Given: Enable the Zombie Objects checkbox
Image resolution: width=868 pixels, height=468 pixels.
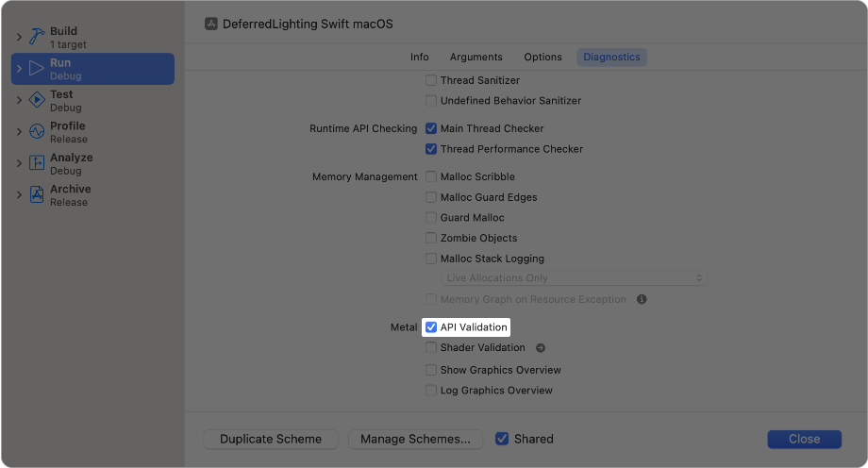Looking at the screenshot, I should coord(431,238).
